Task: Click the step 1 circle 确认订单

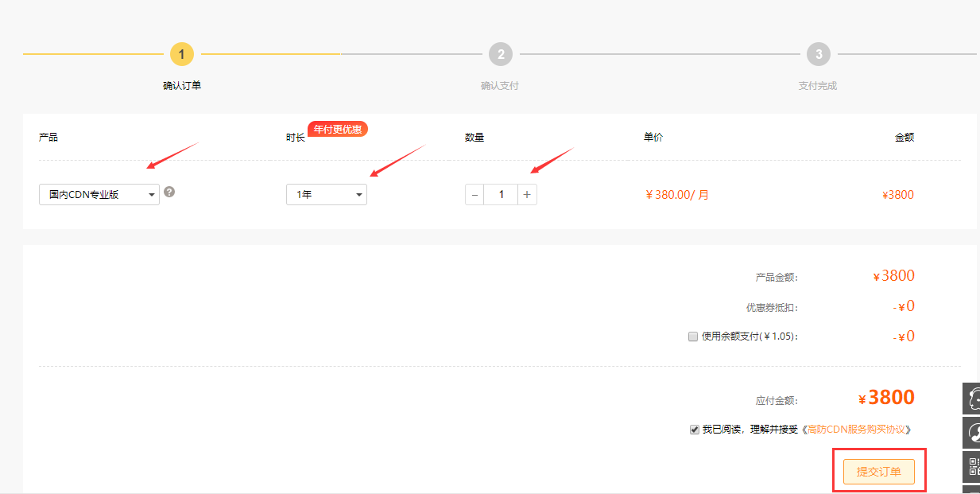Action: (181, 54)
